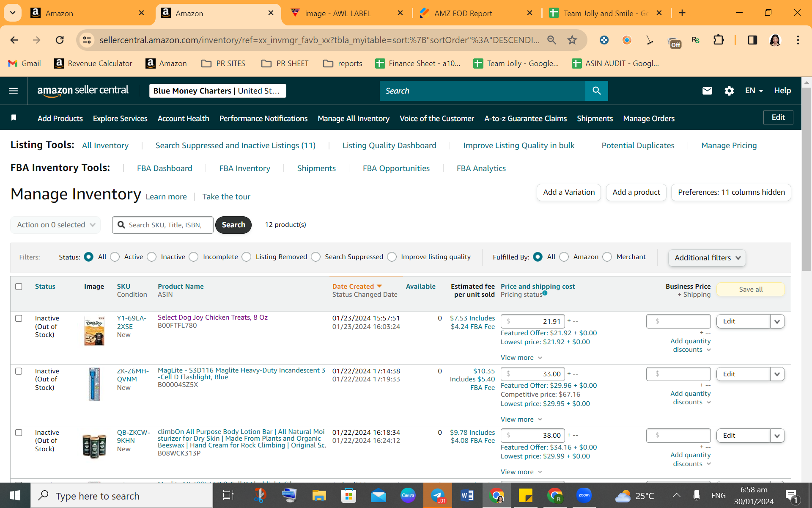
Task: Open the new browser tab button
Action: (x=682, y=13)
